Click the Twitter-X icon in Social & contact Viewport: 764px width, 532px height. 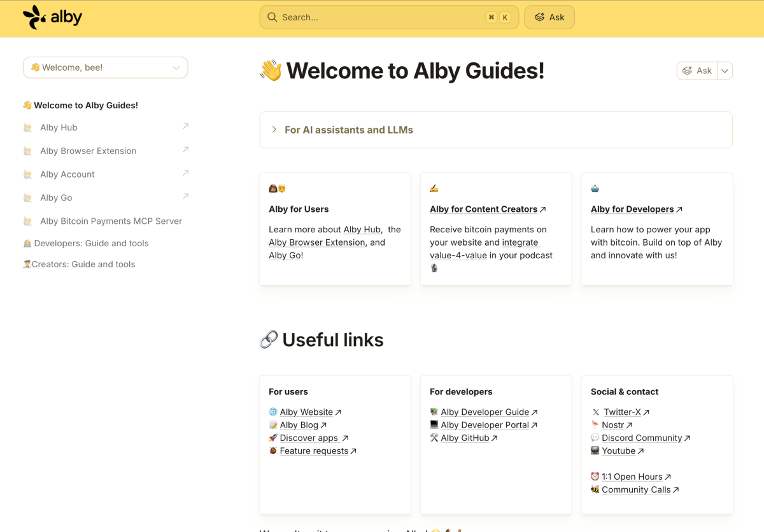(x=596, y=412)
